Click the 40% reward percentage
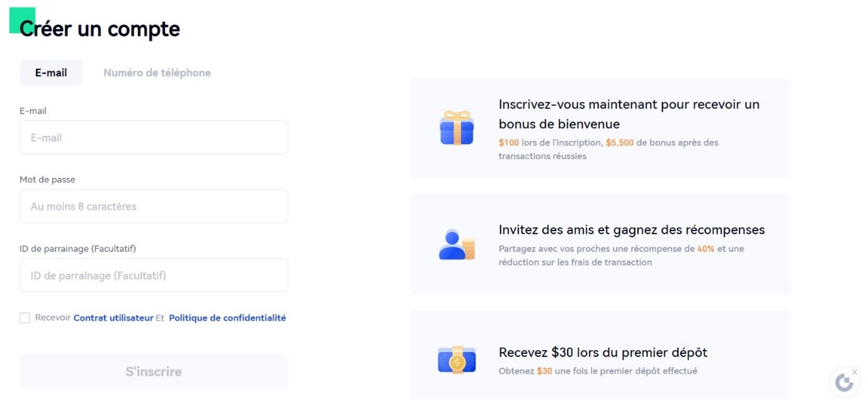 [x=706, y=249]
